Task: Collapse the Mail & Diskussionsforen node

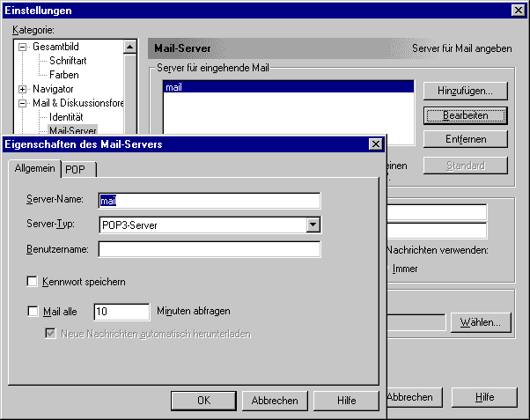Action: click(22, 103)
